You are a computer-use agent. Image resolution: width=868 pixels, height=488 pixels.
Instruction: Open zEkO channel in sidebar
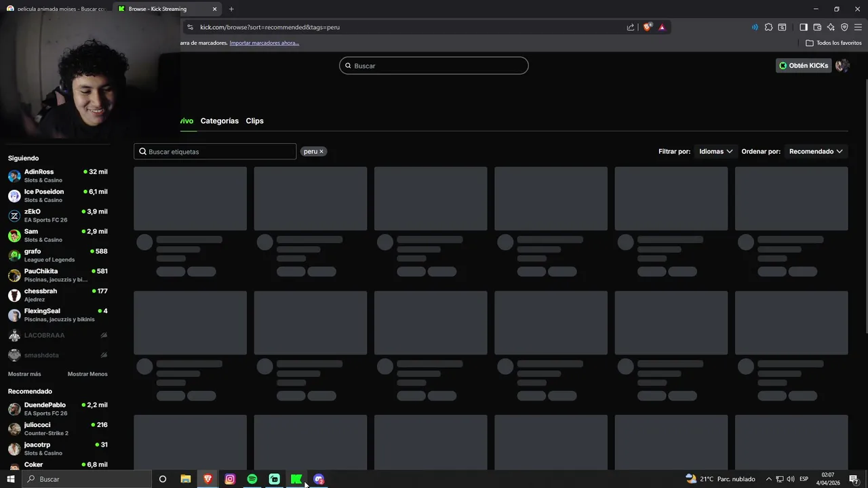tap(58, 216)
